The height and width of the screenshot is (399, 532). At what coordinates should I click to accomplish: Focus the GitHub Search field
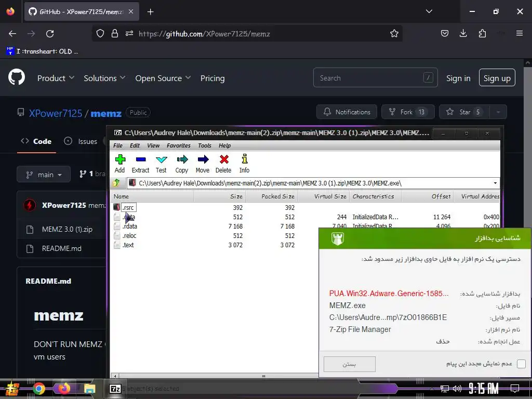pyautogui.click(x=375, y=78)
